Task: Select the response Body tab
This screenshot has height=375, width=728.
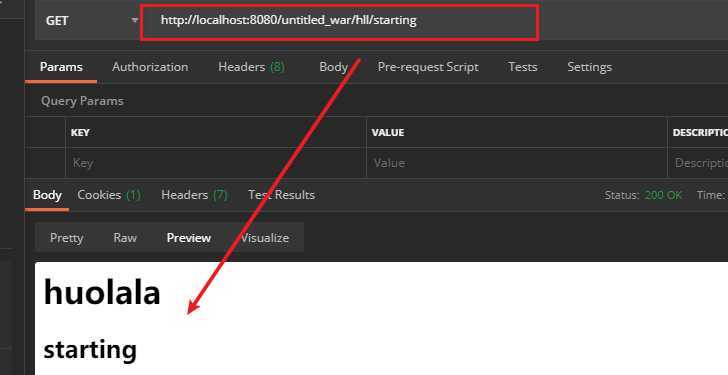Action: tap(47, 195)
